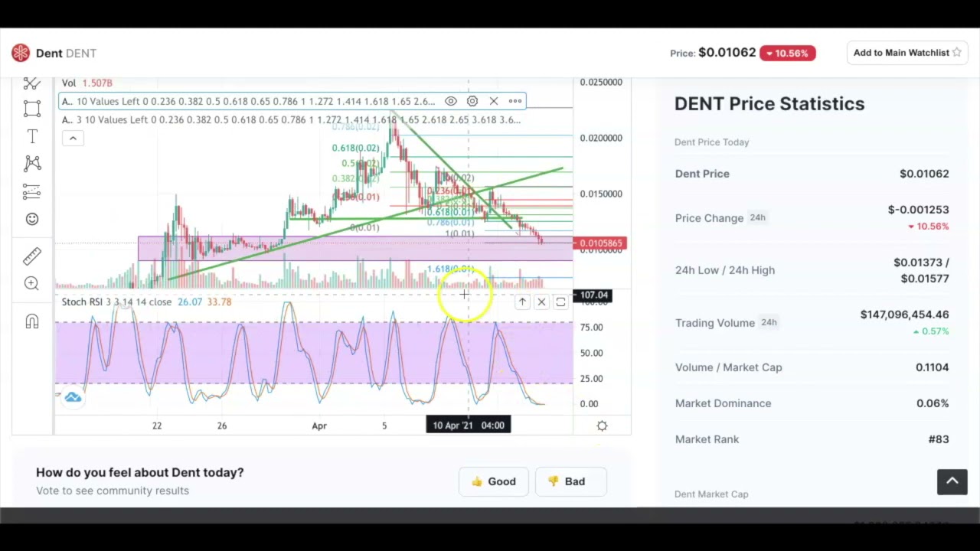This screenshot has height=551, width=980.
Task: Click the Dent Market Cap label
Action: coord(711,494)
